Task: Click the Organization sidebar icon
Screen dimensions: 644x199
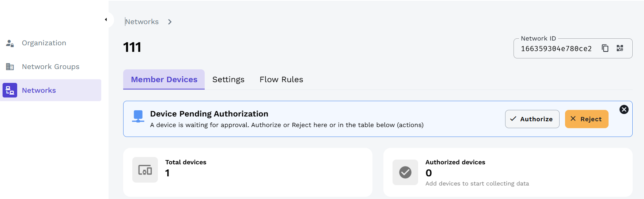Action: tap(10, 43)
